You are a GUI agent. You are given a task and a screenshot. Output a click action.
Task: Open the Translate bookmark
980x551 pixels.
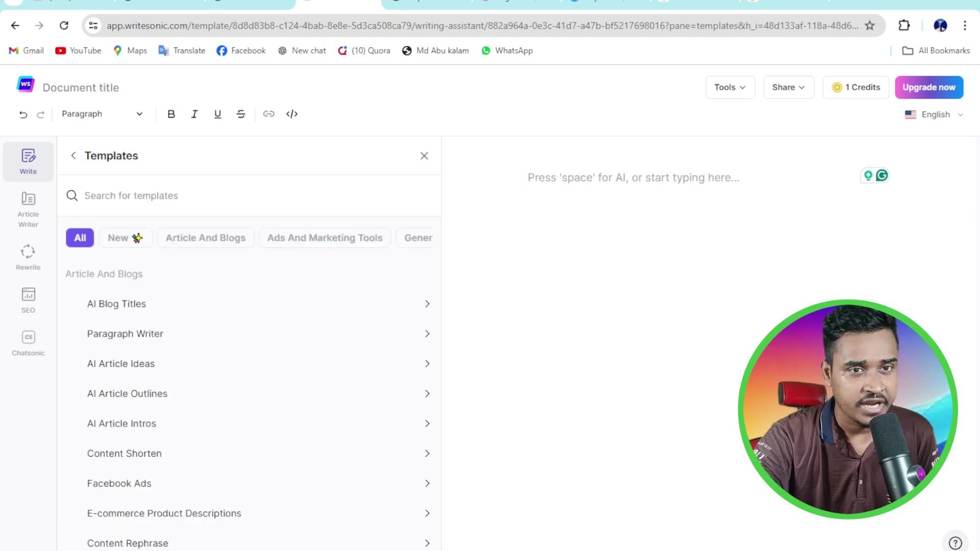click(x=182, y=51)
